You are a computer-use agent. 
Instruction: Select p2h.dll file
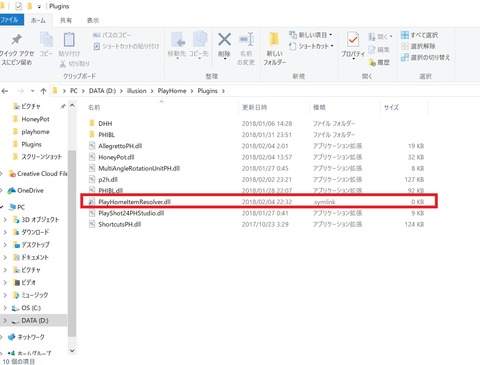tap(257, 179)
